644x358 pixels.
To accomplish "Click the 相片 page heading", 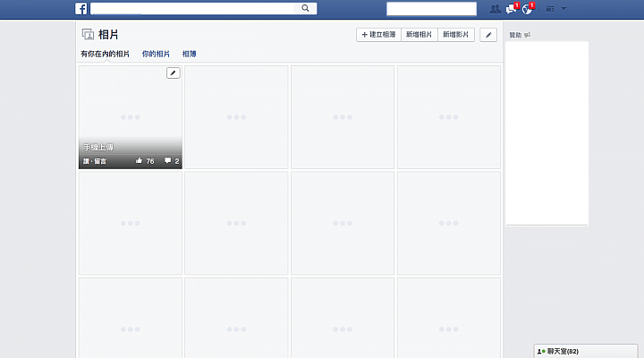I will 108,35.
